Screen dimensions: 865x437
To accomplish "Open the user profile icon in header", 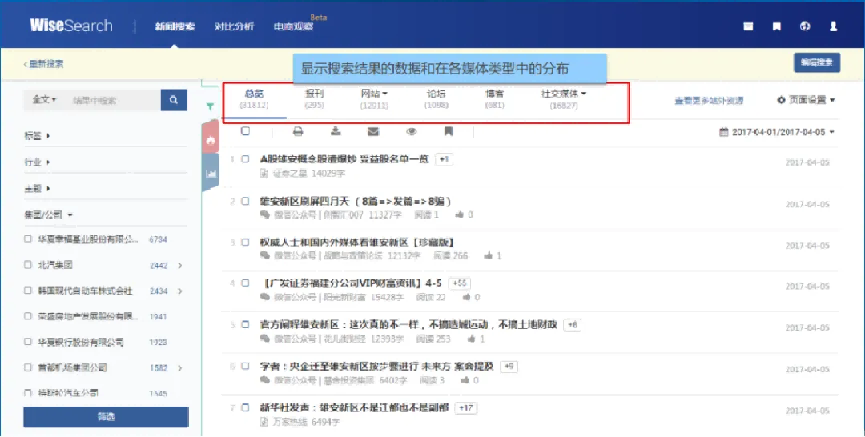I will click(x=833, y=26).
